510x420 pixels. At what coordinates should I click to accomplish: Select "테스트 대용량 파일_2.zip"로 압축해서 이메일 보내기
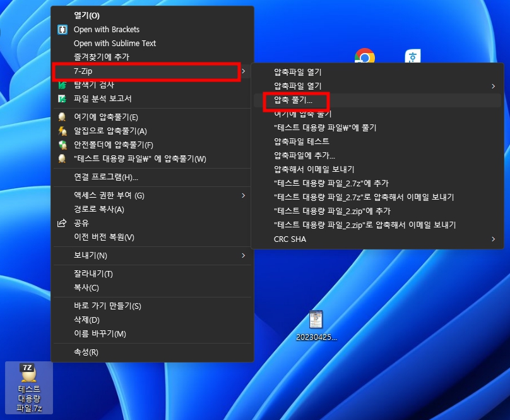tap(377, 225)
